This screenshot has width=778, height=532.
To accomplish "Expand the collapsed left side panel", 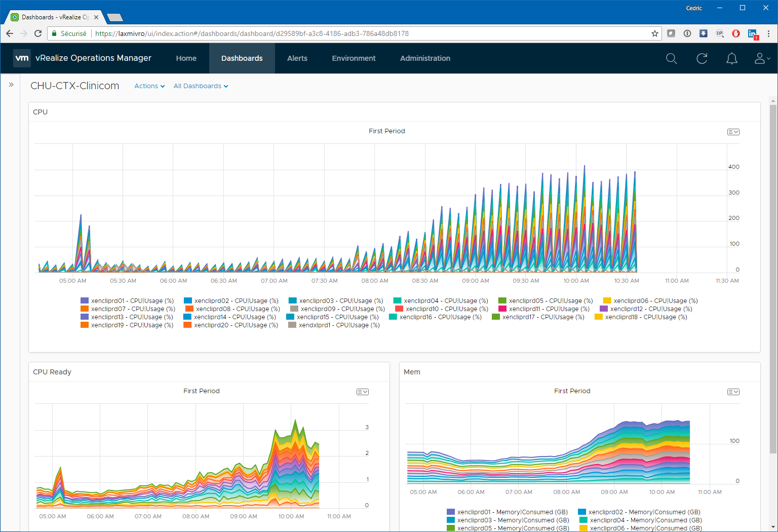I will click(11, 85).
